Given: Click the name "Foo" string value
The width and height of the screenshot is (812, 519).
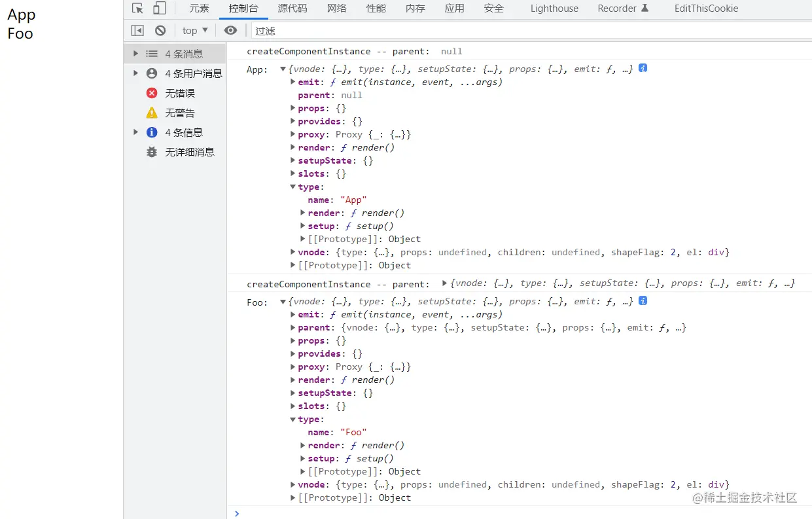Looking at the screenshot, I should [353, 432].
